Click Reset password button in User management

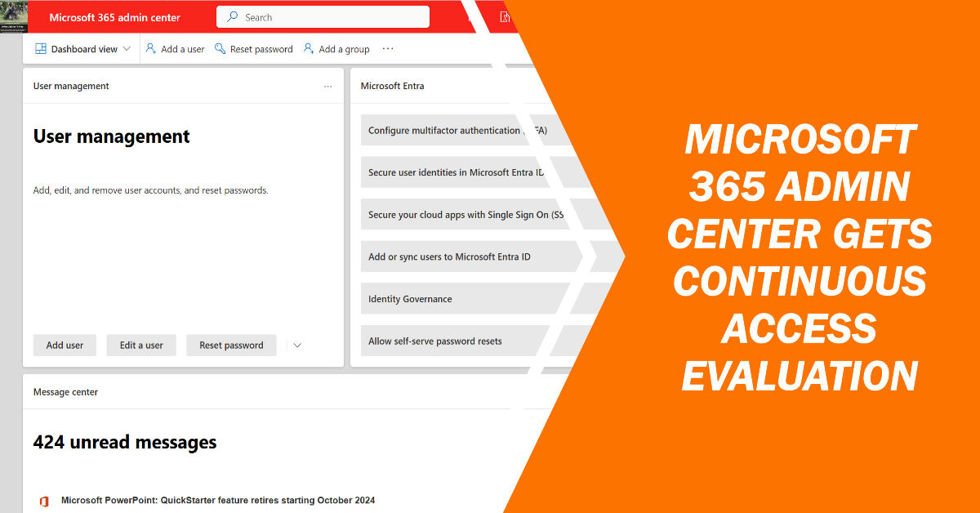coord(231,346)
